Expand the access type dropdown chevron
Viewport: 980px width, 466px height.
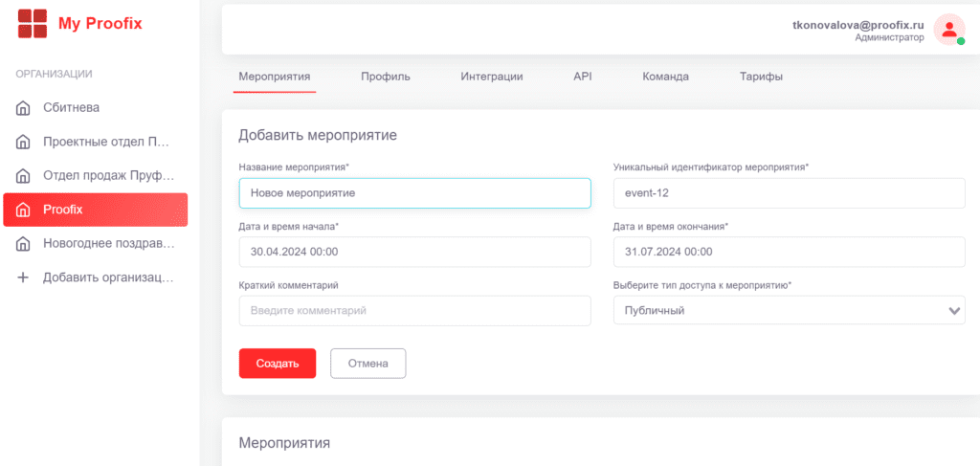[x=953, y=311]
